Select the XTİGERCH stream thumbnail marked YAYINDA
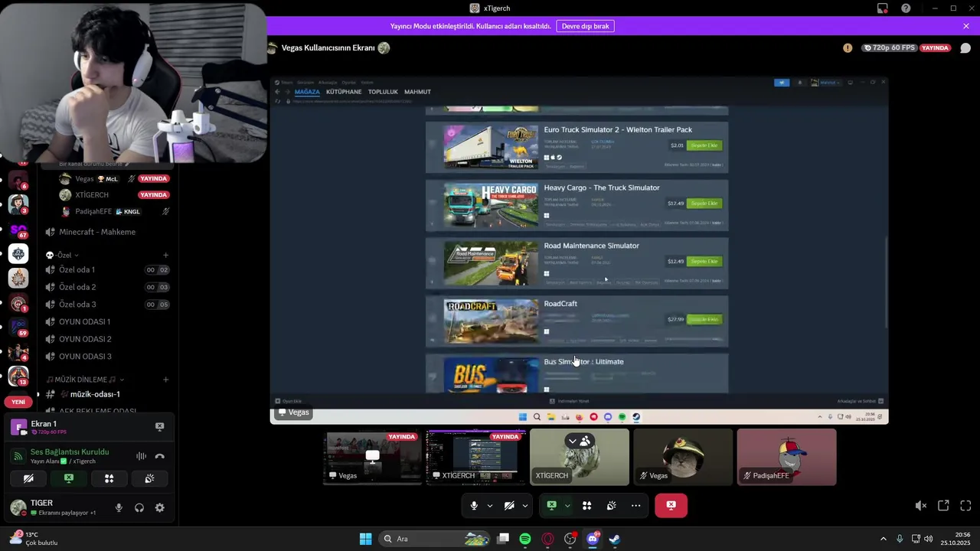This screenshot has height=551, width=980. (x=476, y=457)
